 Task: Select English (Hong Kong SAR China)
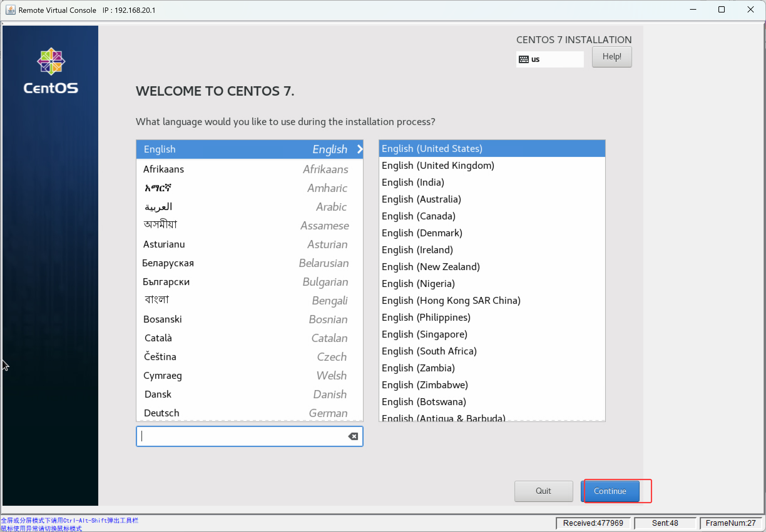pyautogui.click(x=451, y=300)
